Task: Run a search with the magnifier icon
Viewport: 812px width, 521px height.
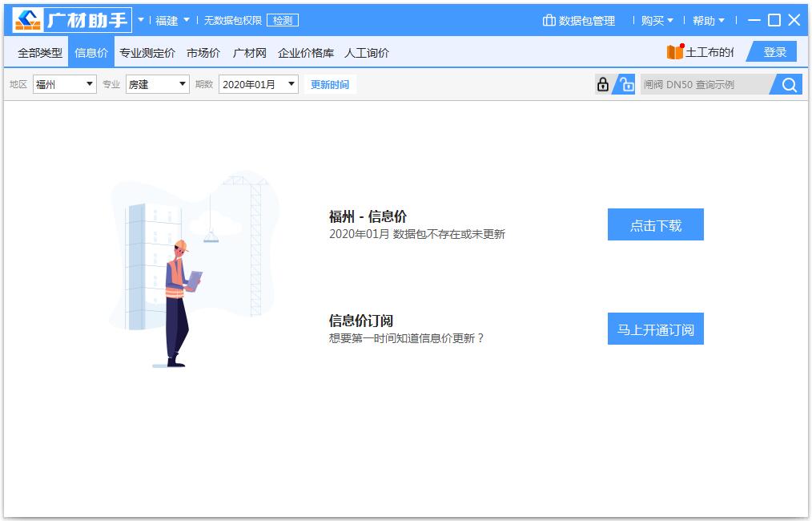Action: [x=786, y=83]
